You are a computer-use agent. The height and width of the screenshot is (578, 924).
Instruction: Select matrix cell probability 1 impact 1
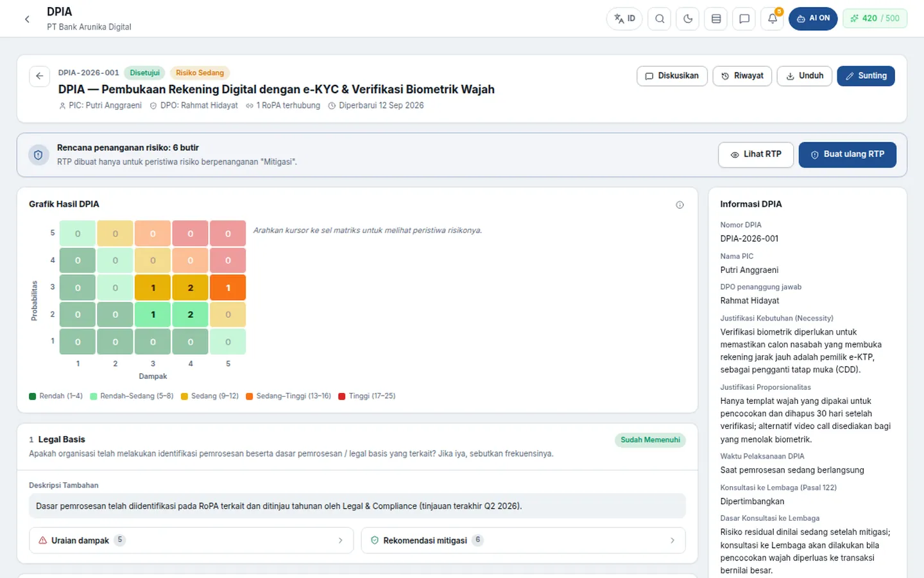(x=78, y=342)
